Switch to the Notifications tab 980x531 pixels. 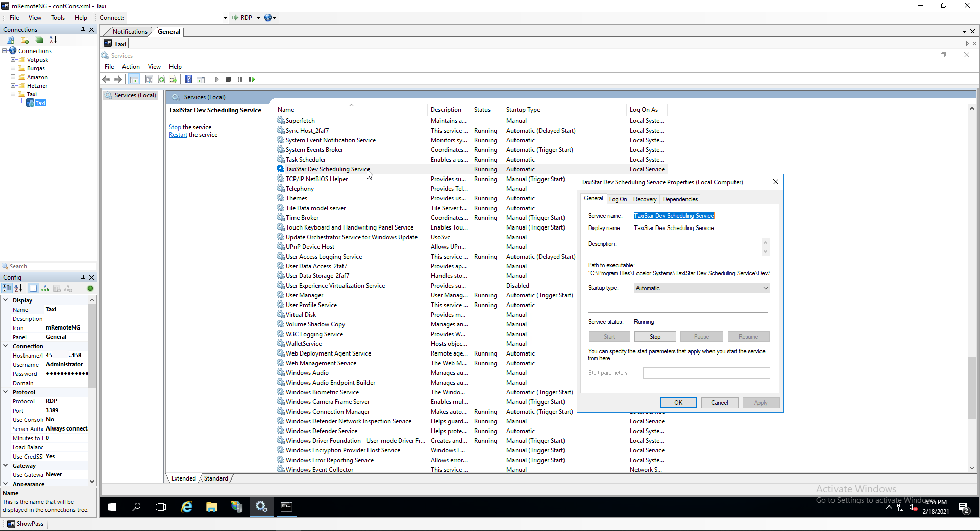click(130, 32)
